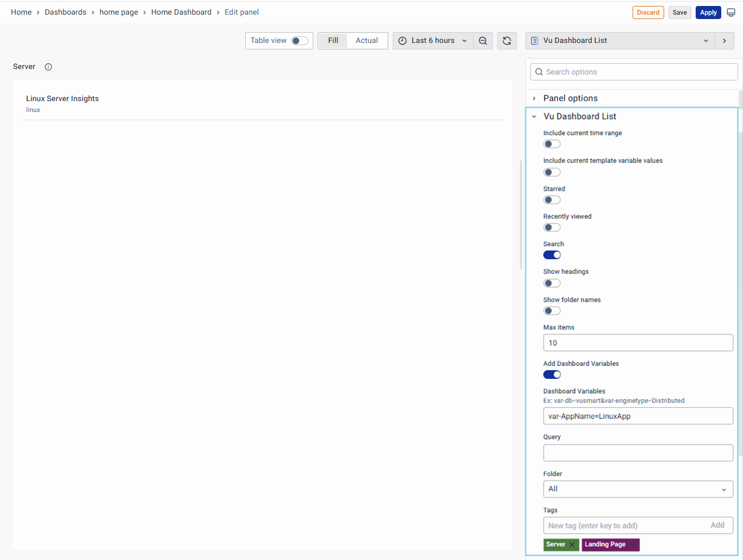The width and height of the screenshot is (743, 560).
Task: Open the Vu Dashboard List visualization picker
Action: tap(620, 40)
